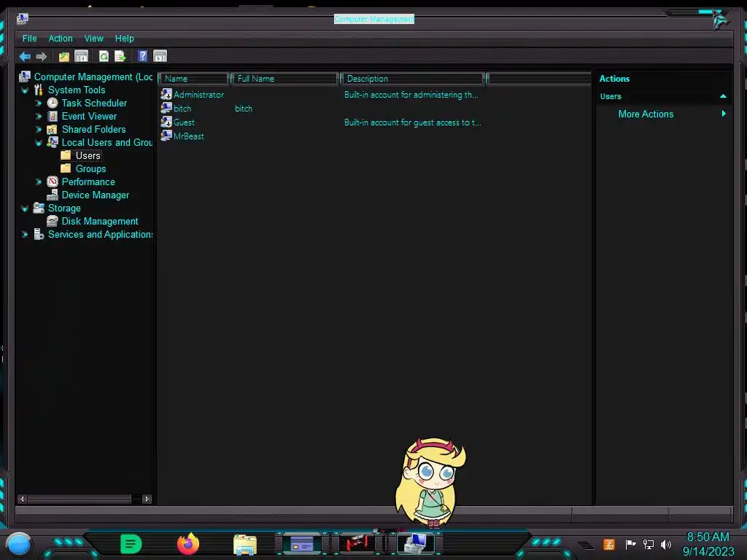747x560 pixels.
Task: Collapse the Storage node
Action: [25, 208]
